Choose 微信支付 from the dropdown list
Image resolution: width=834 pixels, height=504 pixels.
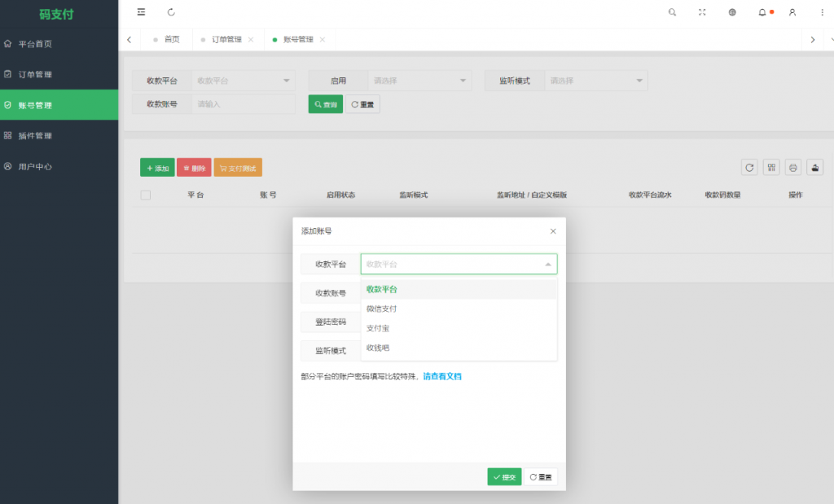pos(382,309)
